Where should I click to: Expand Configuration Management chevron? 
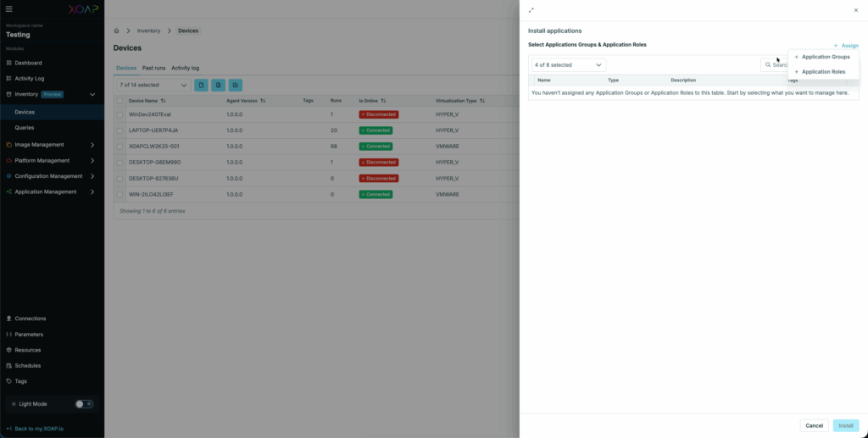[x=92, y=176]
